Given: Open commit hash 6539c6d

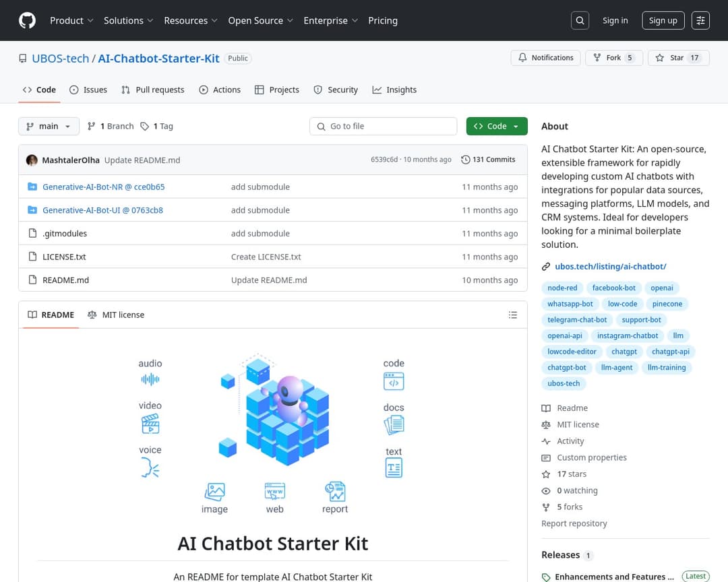Looking at the screenshot, I should coord(384,160).
